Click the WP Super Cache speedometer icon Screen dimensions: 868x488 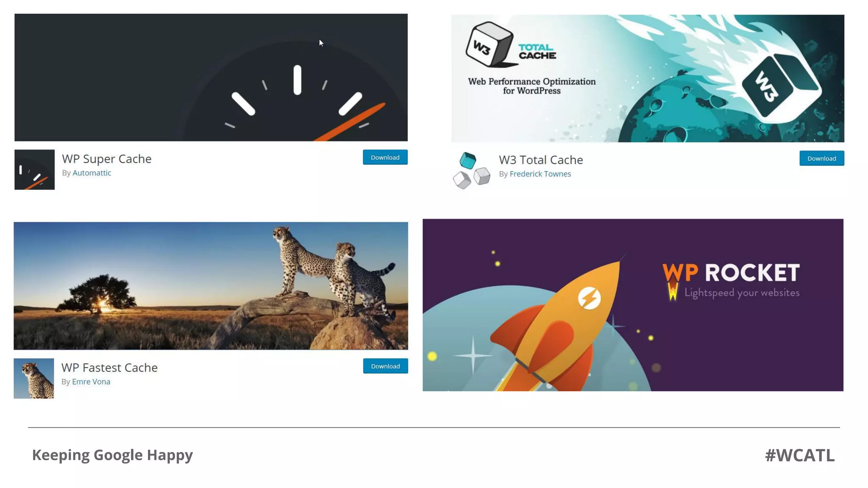tap(34, 169)
